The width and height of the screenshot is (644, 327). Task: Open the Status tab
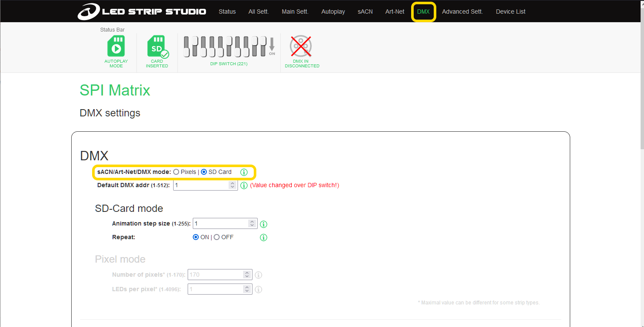click(x=227, y=12)
